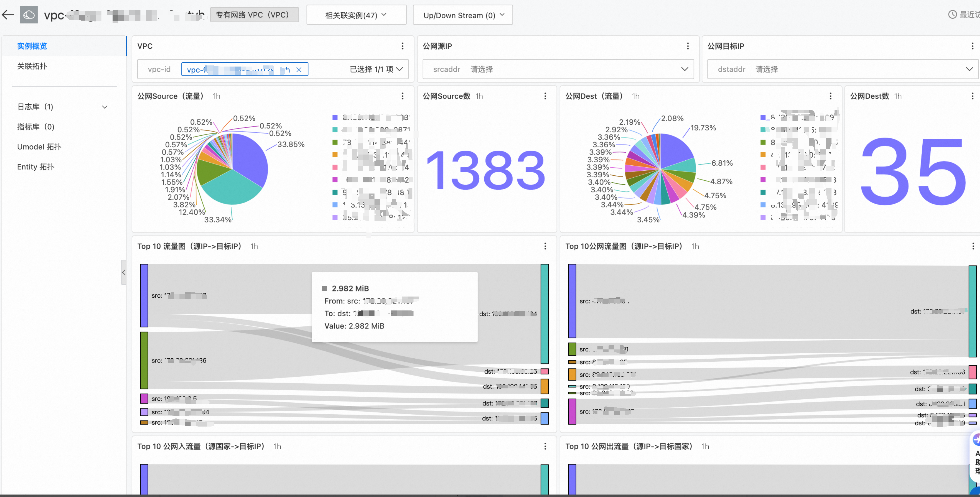Click orange legend swatch in Dest chart legend

pyautogui.click(x=763, y=155)
